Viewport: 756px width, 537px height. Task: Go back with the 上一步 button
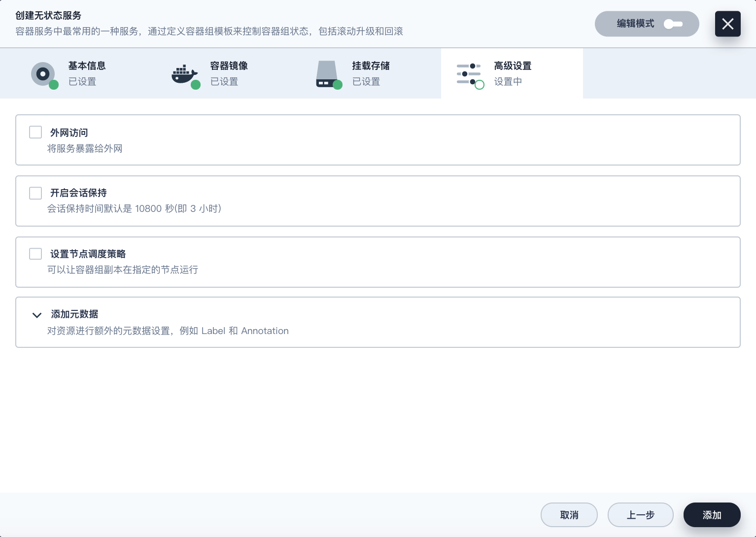[641, 515]
